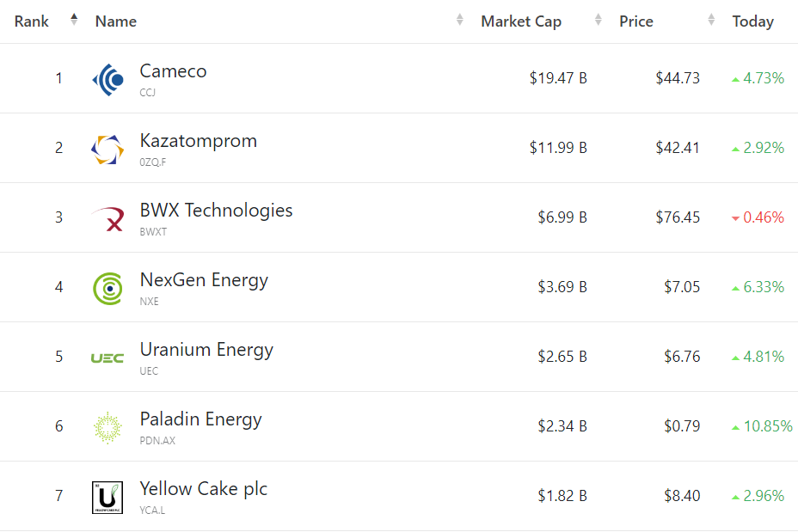The width and height of the screenshot is (798, 532).
Task: Click the Cameco company logo icon
Action: point(107,79)
